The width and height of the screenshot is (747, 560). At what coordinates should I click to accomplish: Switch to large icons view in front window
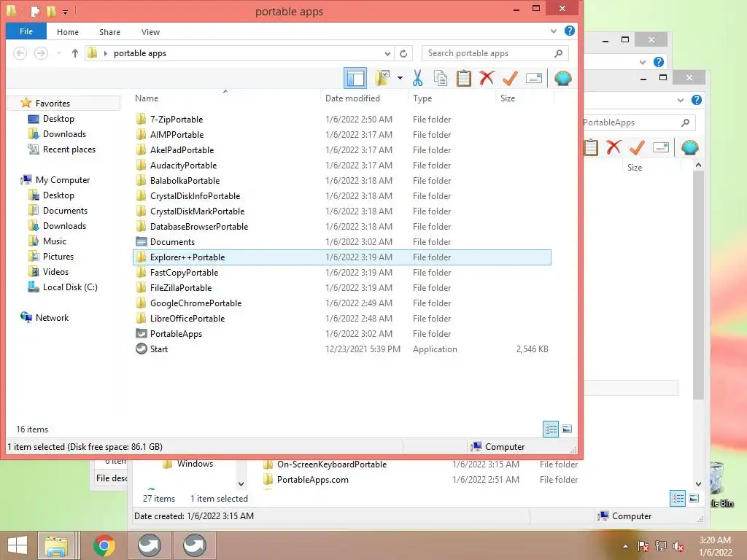567,429
